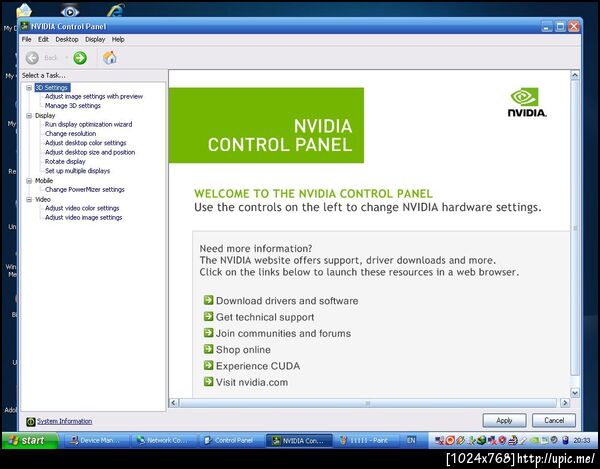600x469 pixels.
Task: Open the Edit menu
Action: point(43,39)
